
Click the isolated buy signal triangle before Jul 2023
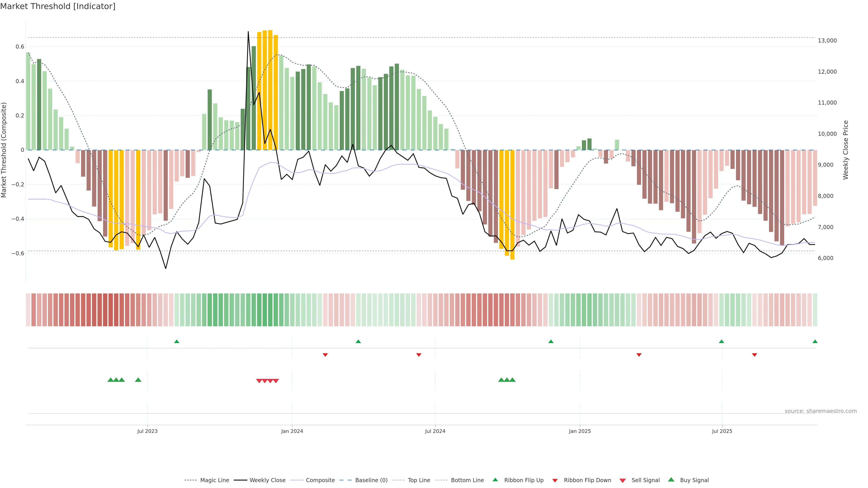tap(138, 380)
